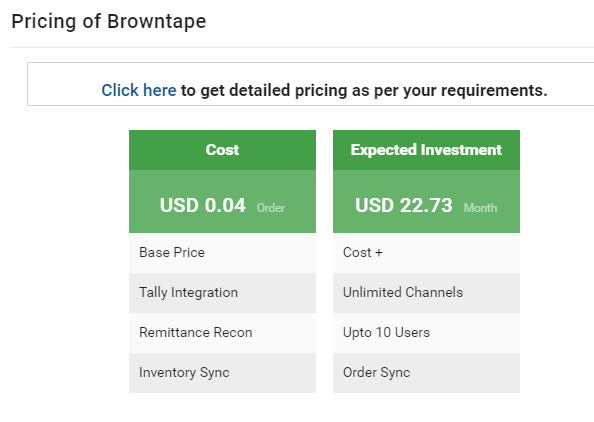Select the 'USD 22.73' price amount
Image resolution: width=594 pixels, height=422 pixels.
tap(404, 205)
